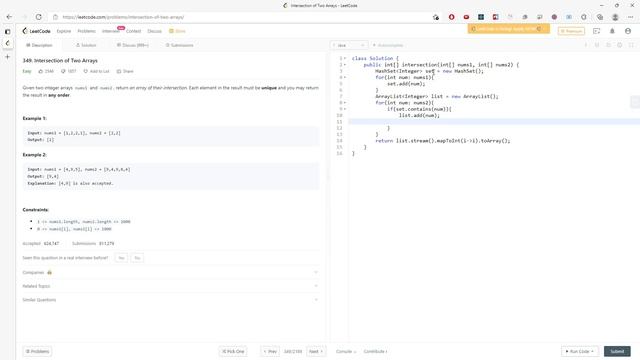This screenshot has height=360, width=640.
Task: Open the browser three-dot menu
Action: click(x=630, y=17)
